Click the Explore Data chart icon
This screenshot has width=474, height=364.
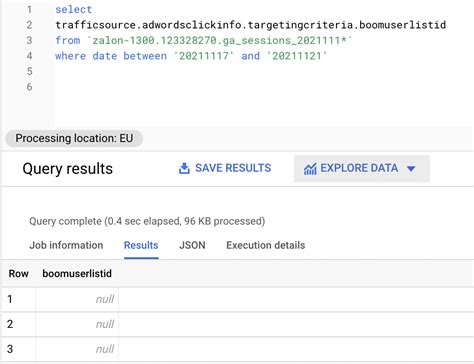[x=310, y=169]
